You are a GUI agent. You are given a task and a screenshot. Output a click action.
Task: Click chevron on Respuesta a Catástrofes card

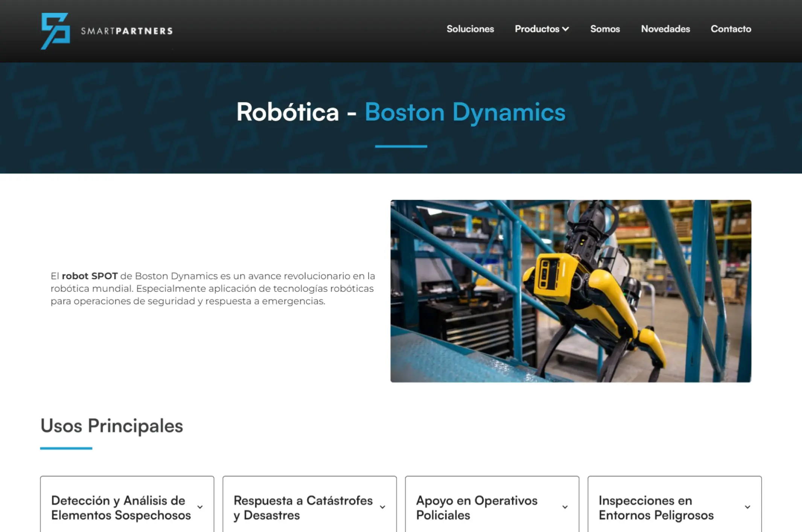383,507
